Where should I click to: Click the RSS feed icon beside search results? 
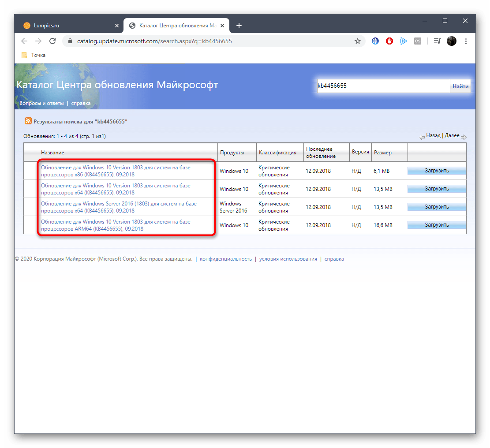coord(28,121)
